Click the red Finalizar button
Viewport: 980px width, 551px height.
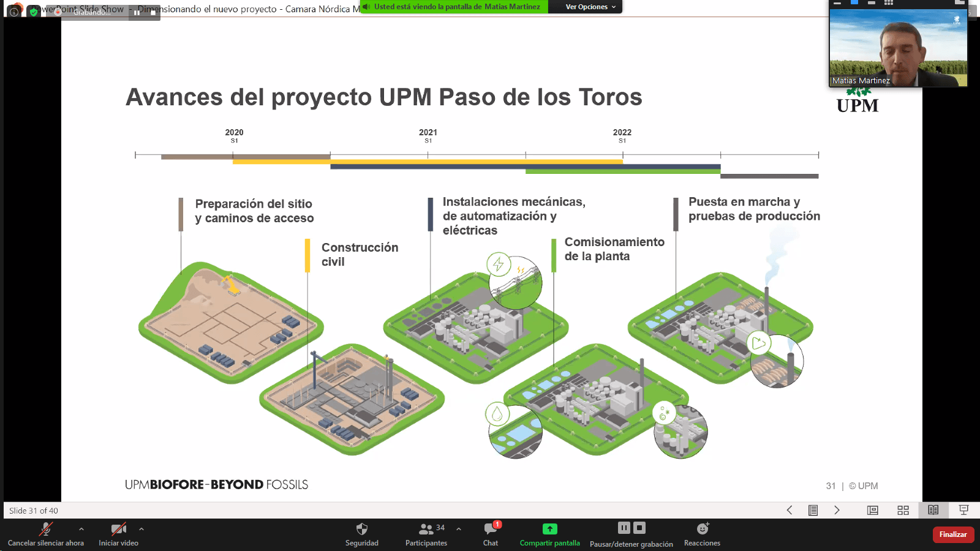tap(953, 534)
